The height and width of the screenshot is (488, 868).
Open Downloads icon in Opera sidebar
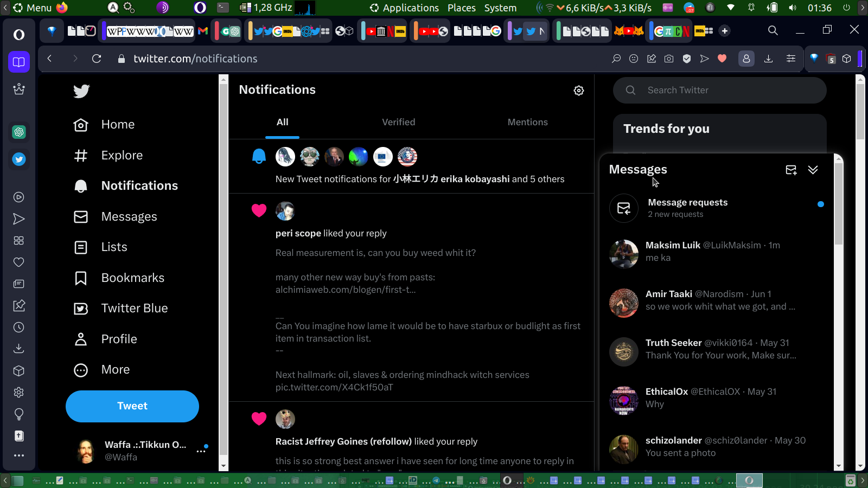click(x=19, y=349)
